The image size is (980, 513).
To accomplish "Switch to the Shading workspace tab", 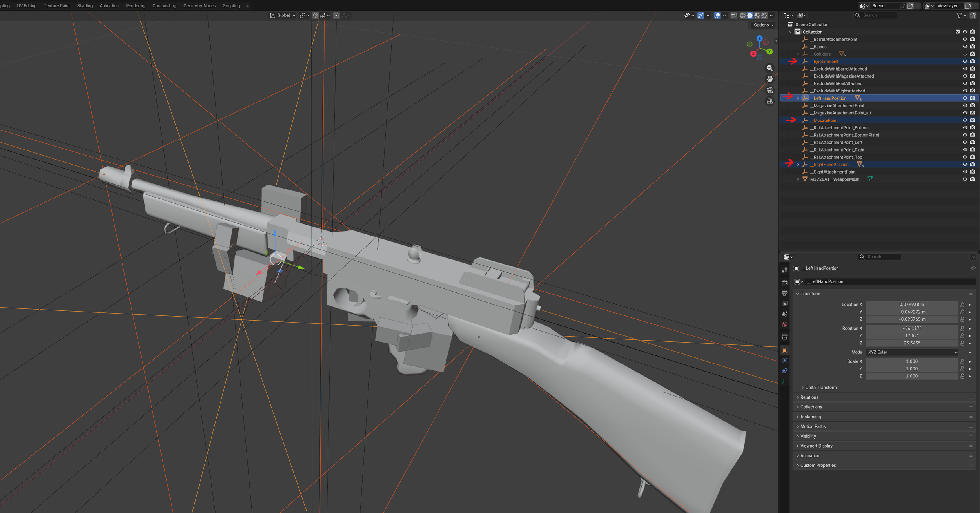I will pos(85,6).
